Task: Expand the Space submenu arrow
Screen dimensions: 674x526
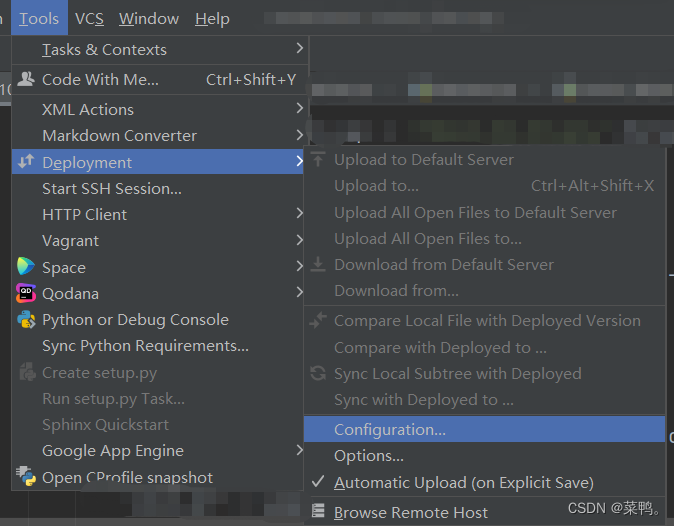Action: pyautogui.click(x=300, y=266)
